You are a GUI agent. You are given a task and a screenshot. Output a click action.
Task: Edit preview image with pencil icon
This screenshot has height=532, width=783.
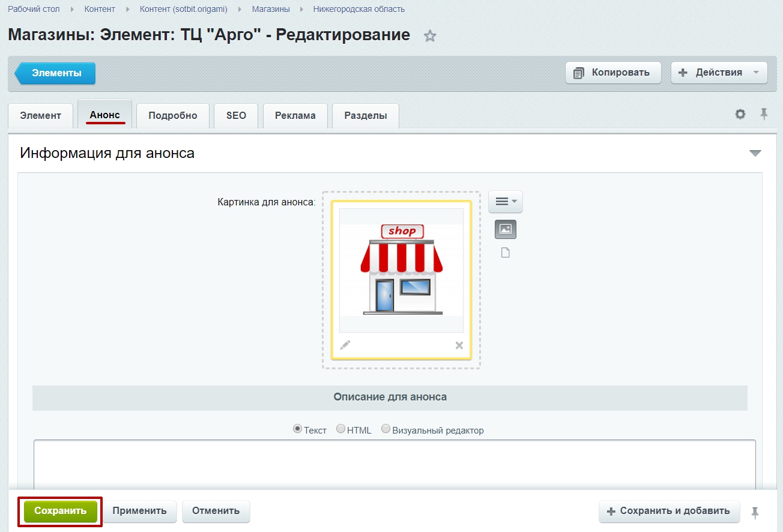[x=345, y=345]
